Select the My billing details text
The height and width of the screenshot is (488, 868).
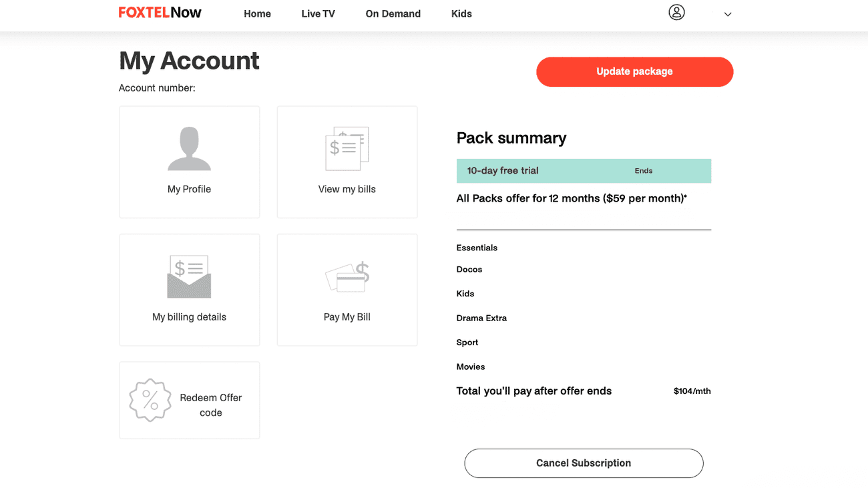click(x=189, y=317)
